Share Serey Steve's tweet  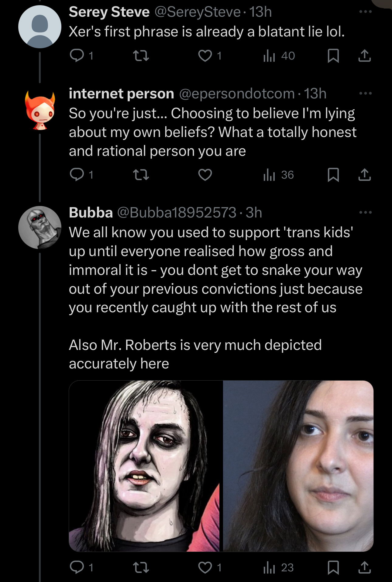coord(364,56)
